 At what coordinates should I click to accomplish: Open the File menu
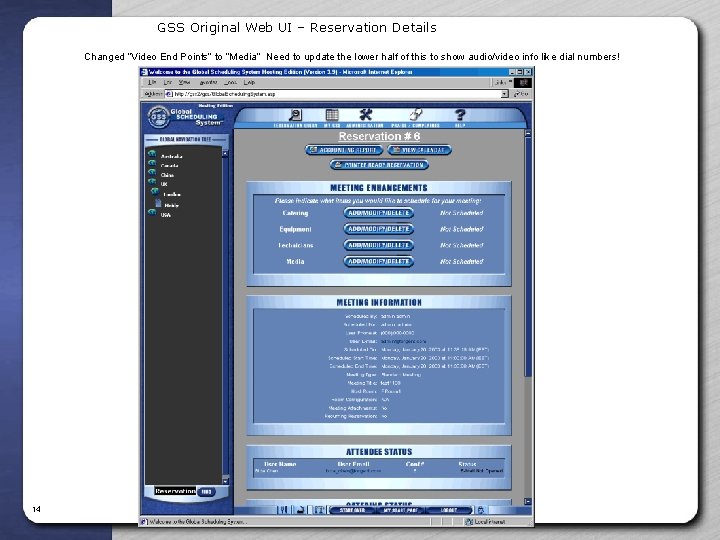[152, 83]
